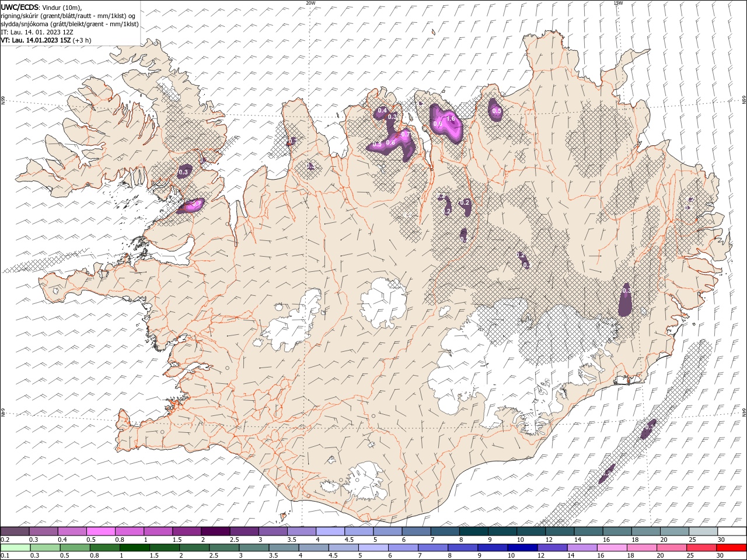Screen dimensions: 747x560
Task: Click the '1.6' precipitation value on map
Action: tap(451, 118)
